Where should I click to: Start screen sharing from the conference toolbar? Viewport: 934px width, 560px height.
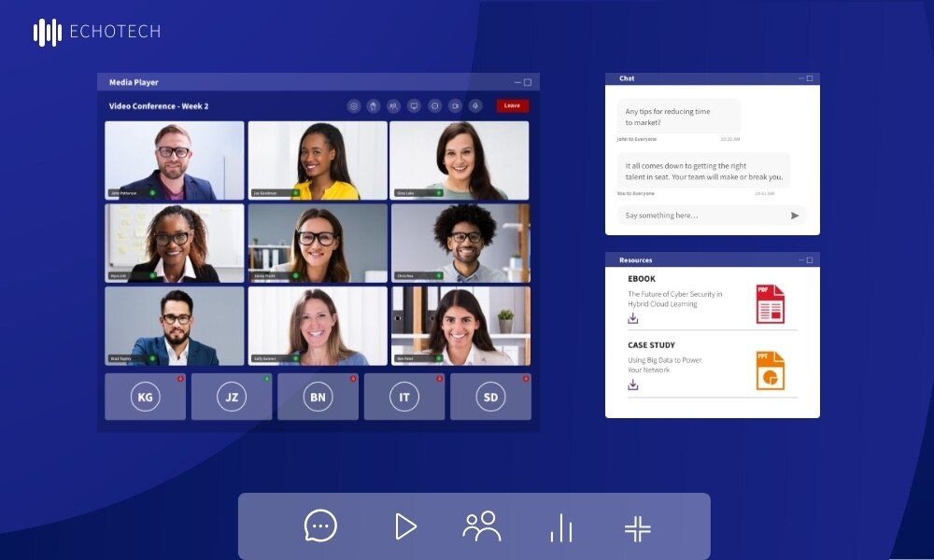414,105
